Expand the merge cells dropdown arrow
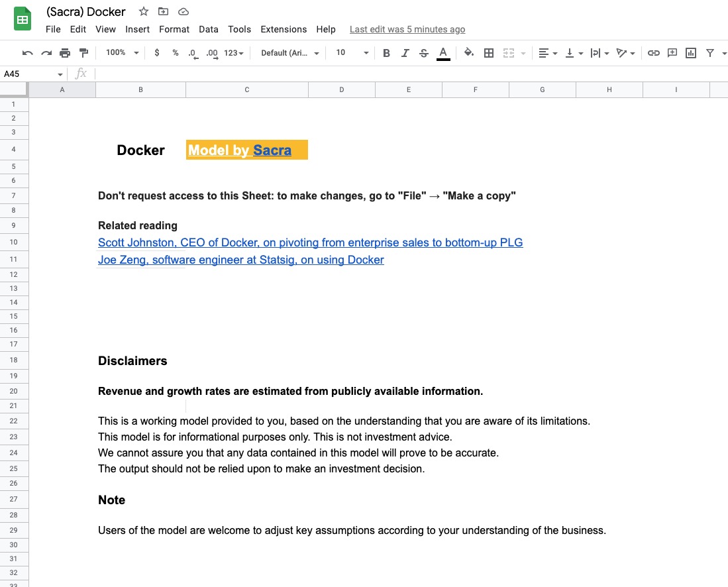Image resolution: width=728 pixels, height=587 pixels. [x=523, y=54]
